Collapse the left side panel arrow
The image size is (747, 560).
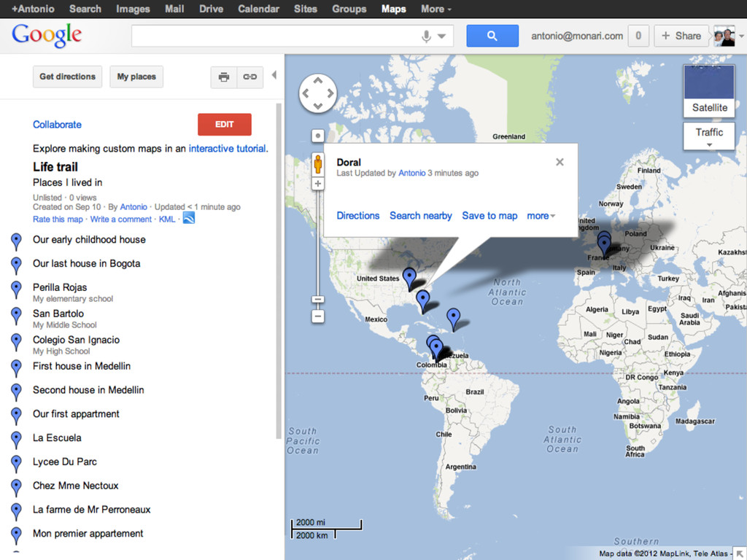274,75
